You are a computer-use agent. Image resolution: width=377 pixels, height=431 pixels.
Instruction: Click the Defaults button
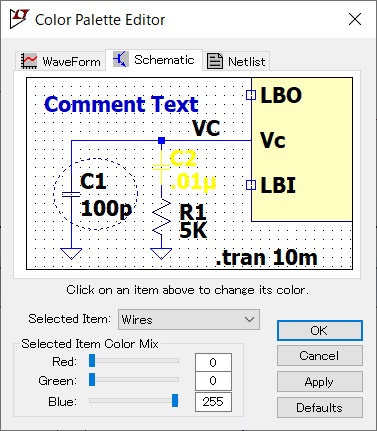coord(319,408)
